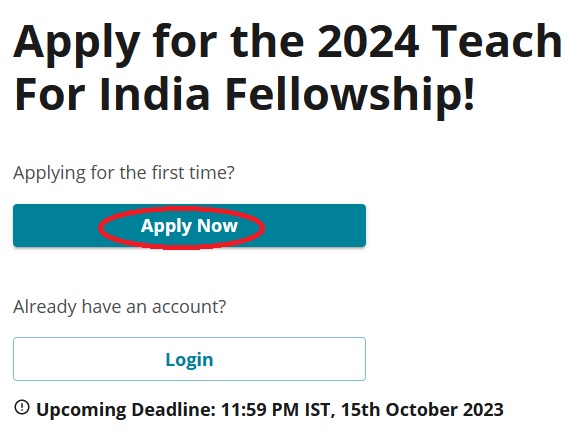Click the word "Fellowship!" in the heading
This screenshot has width=574, height=440.
(x=350, y=93)
